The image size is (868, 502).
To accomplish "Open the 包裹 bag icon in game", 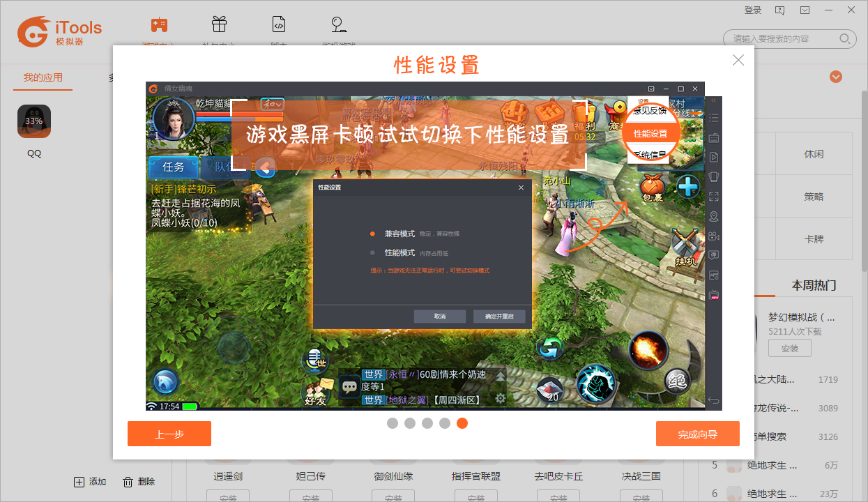I will pos(653,188).
